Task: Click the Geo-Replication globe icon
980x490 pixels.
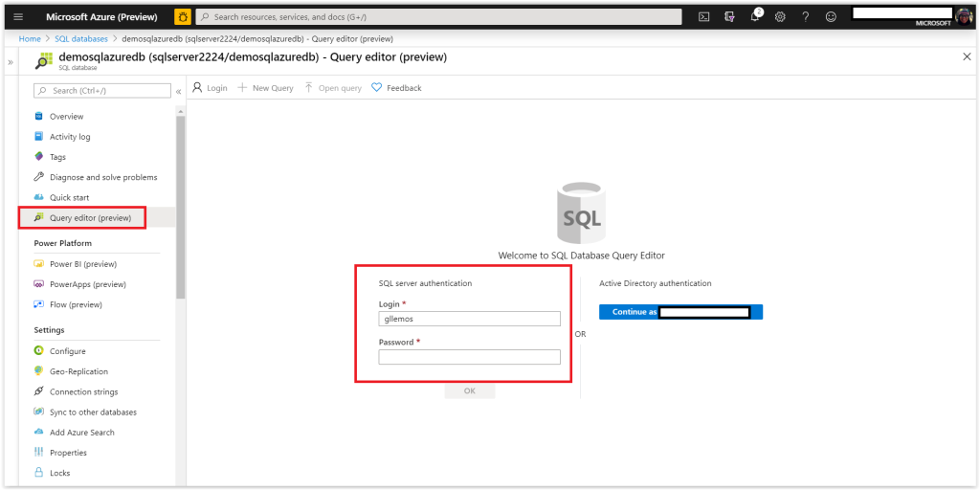Action: 38,370
